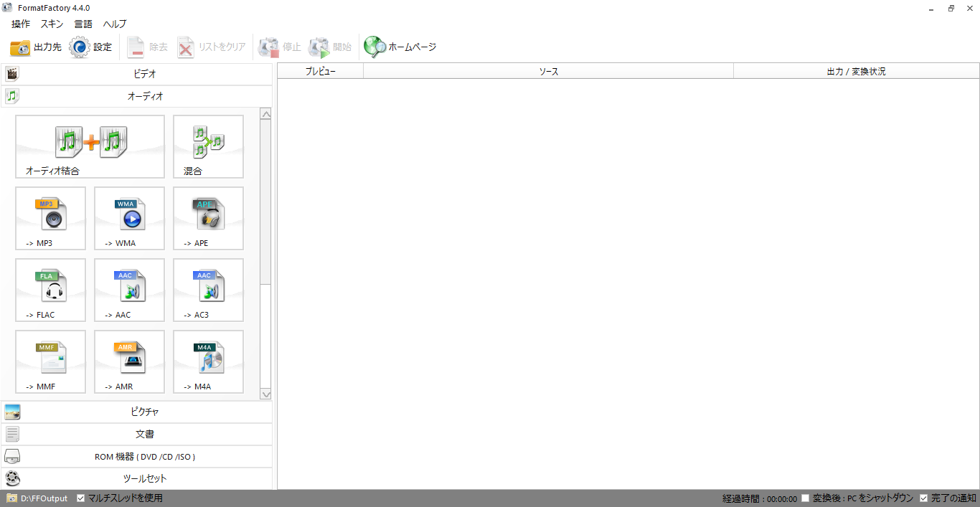980x507 pixels.
Task: Click the 開始 start toolbar button
Action: point(330,47)
